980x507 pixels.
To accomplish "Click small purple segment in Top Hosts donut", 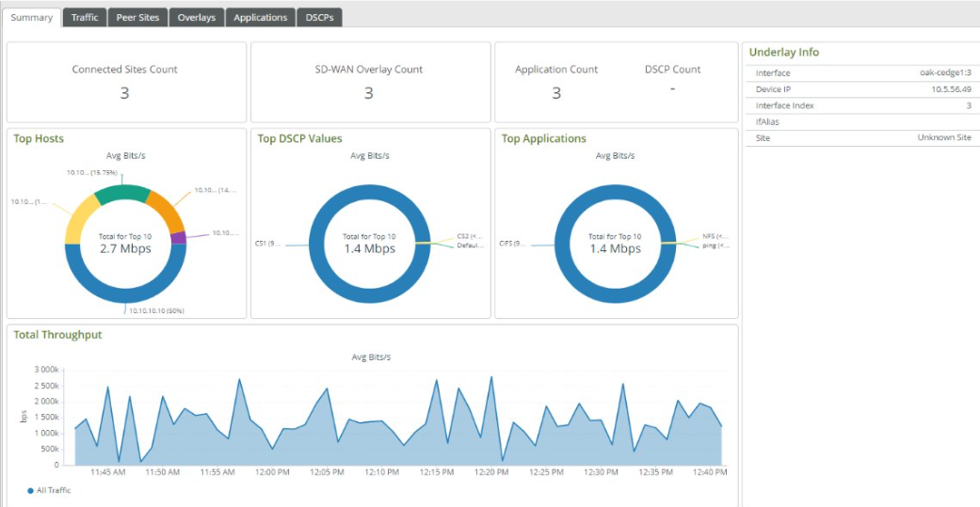I will pos(180,238).
